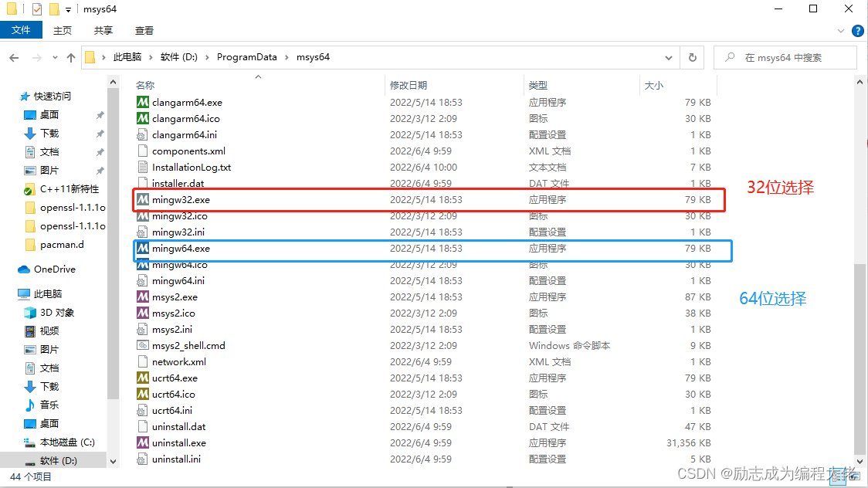Click the ucrt64.ico file icon
The width and height of the screenshot is (868, 488).
point(143,394)
